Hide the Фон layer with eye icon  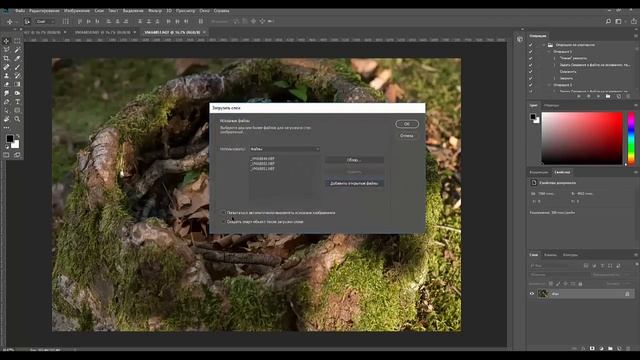[532, 293]
